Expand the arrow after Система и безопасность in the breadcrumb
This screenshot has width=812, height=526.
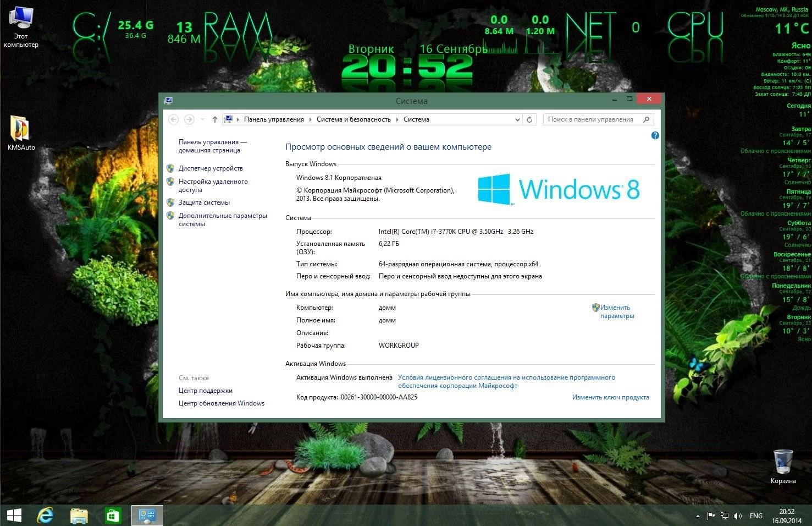point(397,119)
